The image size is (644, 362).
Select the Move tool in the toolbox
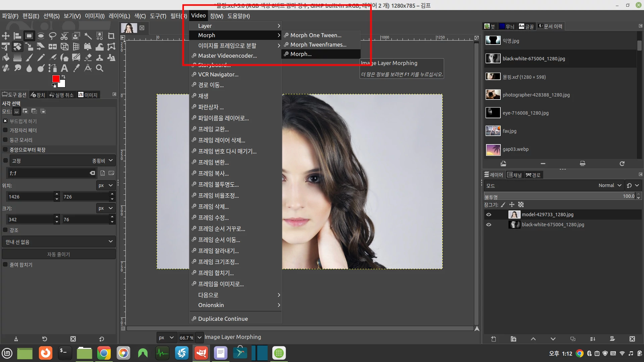coord(6,36)
